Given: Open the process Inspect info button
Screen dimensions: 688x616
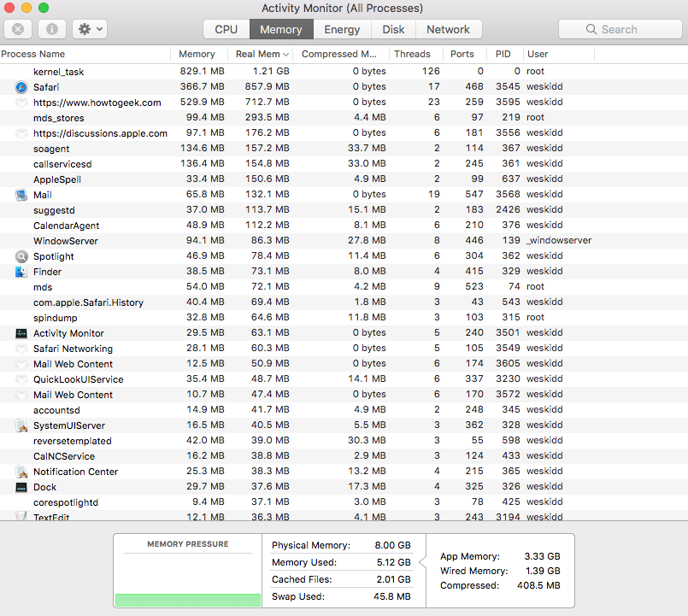Looking at the screenshot, I should pos(52,29).
